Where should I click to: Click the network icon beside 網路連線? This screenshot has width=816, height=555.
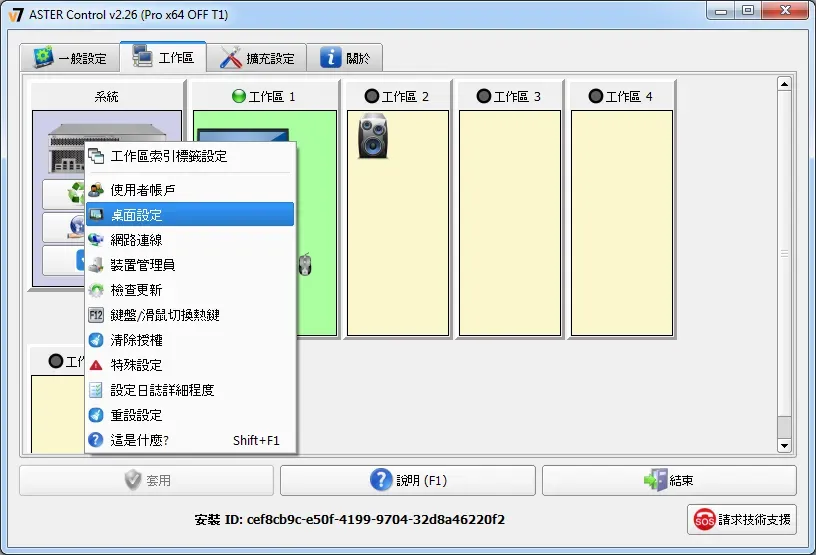[x=96, y=239]
